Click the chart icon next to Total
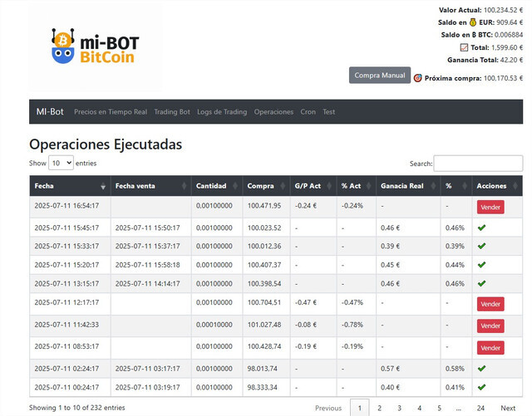Image resolution: width=532 pixels, height=416 pixels. [464, 47]
